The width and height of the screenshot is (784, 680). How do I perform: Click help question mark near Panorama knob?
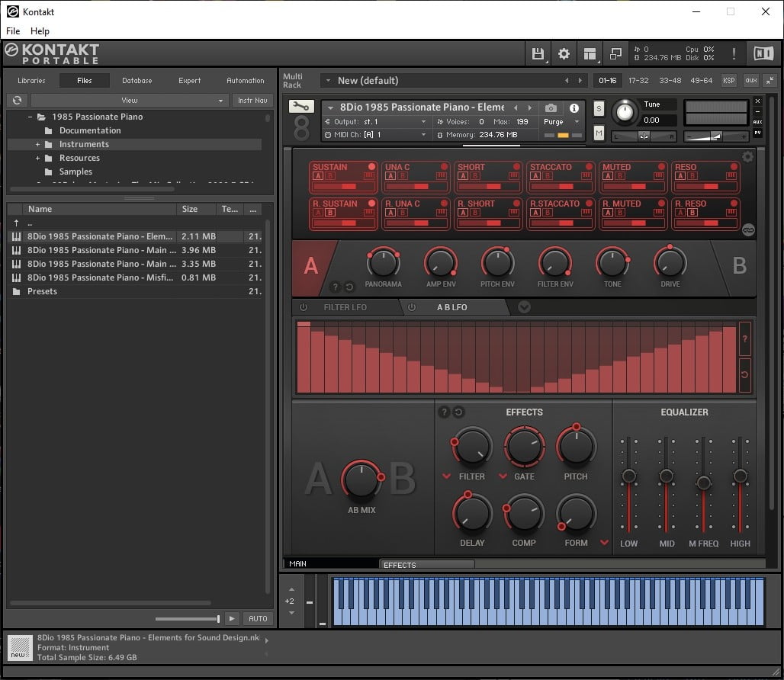(336, 287)
